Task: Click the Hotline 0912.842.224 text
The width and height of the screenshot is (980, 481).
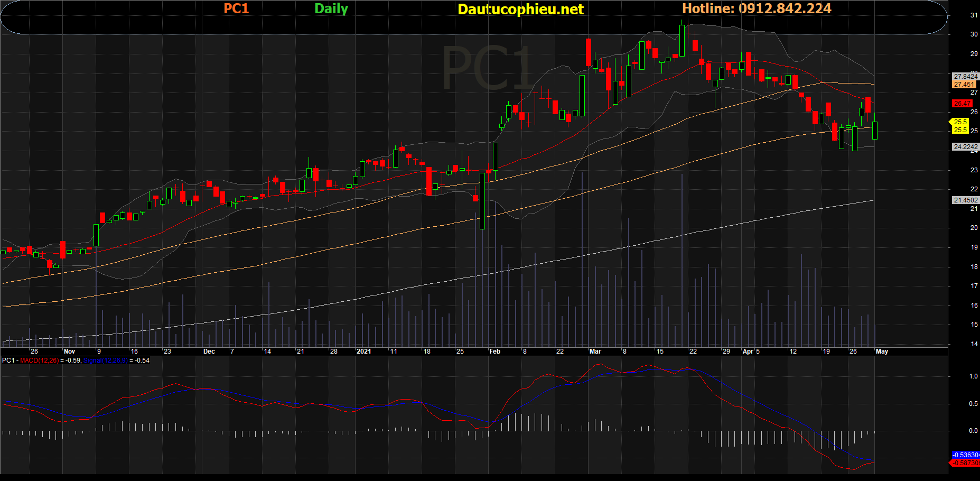Action: (757, 9)
